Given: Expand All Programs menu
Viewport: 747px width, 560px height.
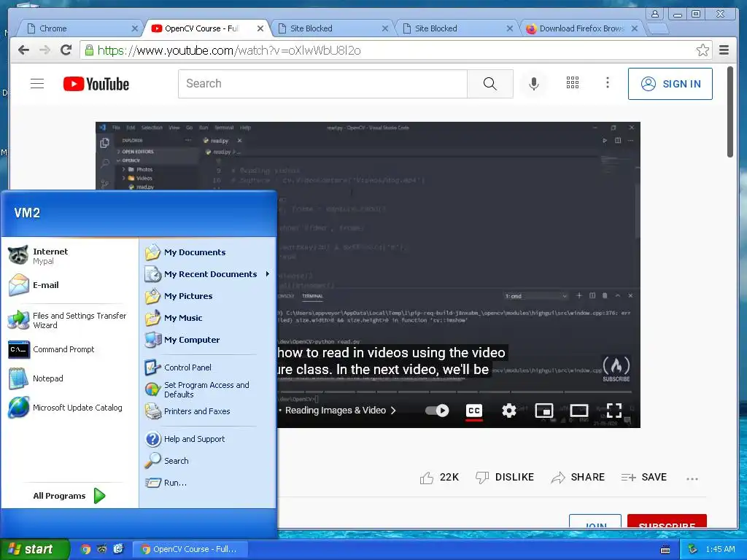Looking at the screenshot, I should click(69, 496).
